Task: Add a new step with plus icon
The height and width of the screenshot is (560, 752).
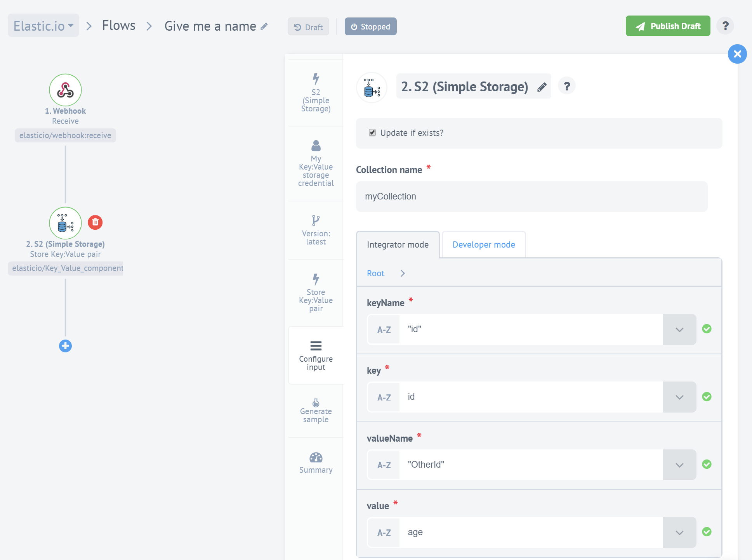Action: pos(65,346)
